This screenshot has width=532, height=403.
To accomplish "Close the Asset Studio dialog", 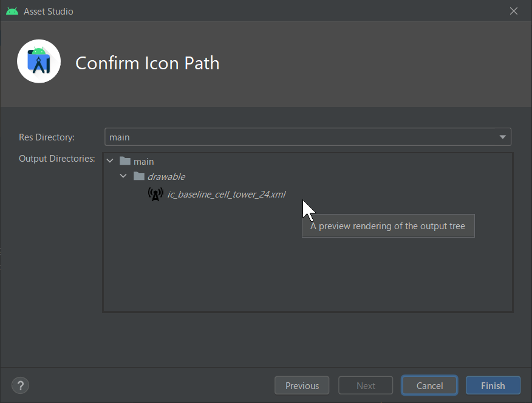I will 514,11.
